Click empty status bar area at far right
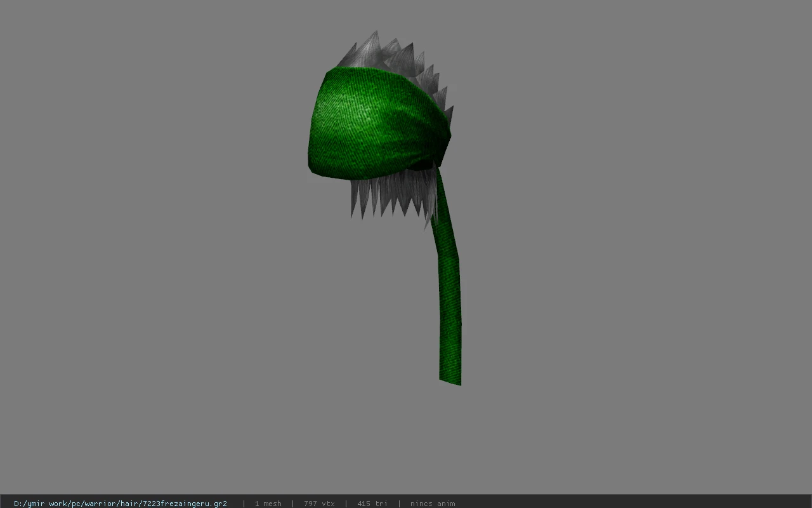812x508 pixels. tap(634, 504)
